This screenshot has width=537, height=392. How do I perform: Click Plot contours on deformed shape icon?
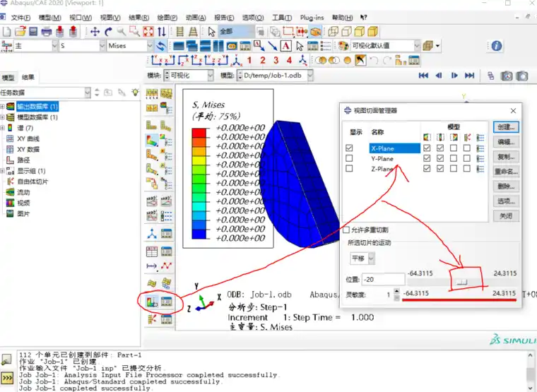click(152, 141)
